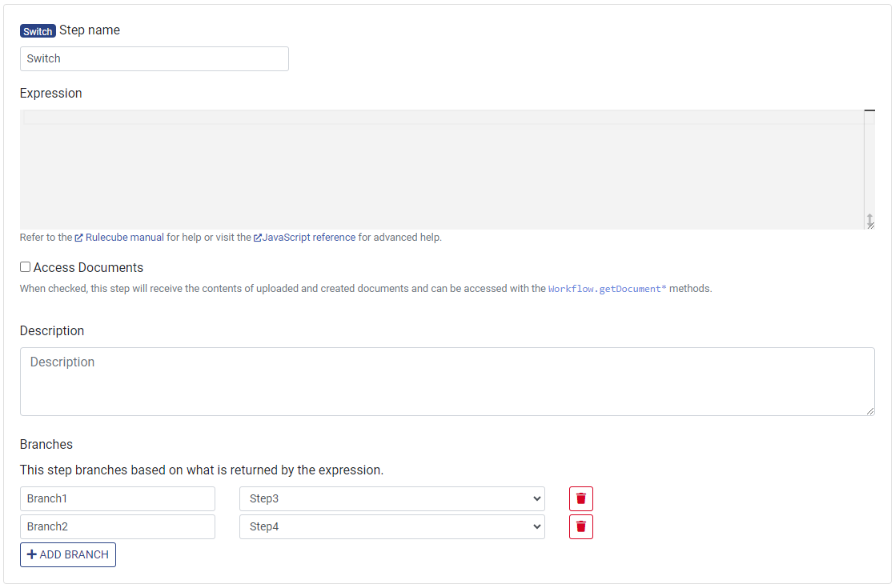Click the external-link icon beside JavaScript reference
The width and height of the screenshot is (895, 588).
pos(257,237)
